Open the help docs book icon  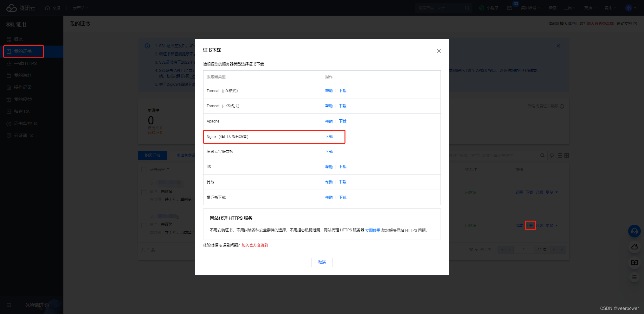click(634, 262)
